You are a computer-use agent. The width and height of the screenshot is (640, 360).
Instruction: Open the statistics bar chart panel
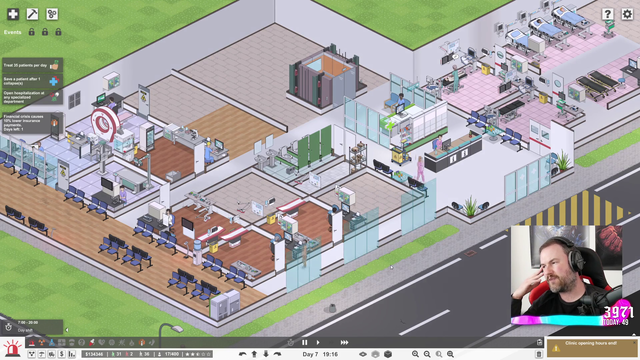tap(72, 354)
